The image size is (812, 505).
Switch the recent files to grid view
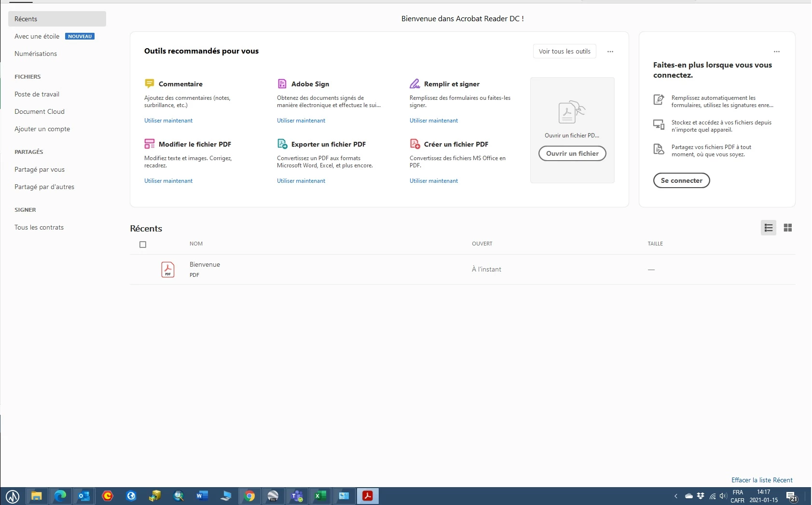point(788,228)
